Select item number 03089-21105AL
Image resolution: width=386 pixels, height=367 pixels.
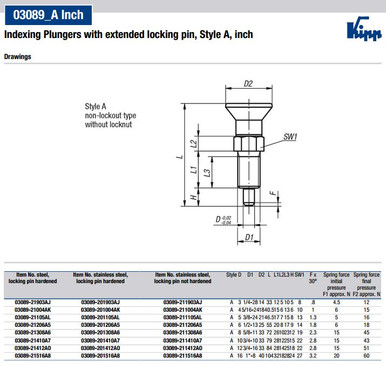[33, 317]
